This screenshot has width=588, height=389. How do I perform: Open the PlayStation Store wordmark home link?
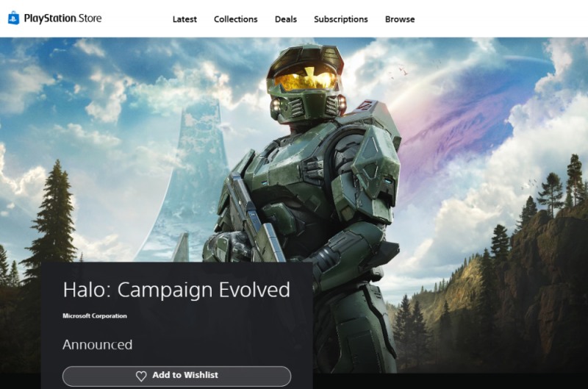(x=62, y=18)
